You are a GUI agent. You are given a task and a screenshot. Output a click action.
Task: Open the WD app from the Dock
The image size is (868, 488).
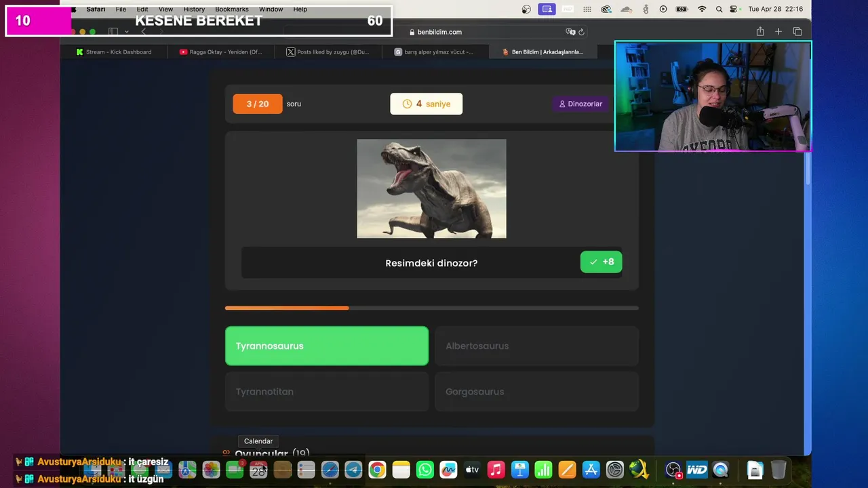pyautogui.click(x=696, y=470)
